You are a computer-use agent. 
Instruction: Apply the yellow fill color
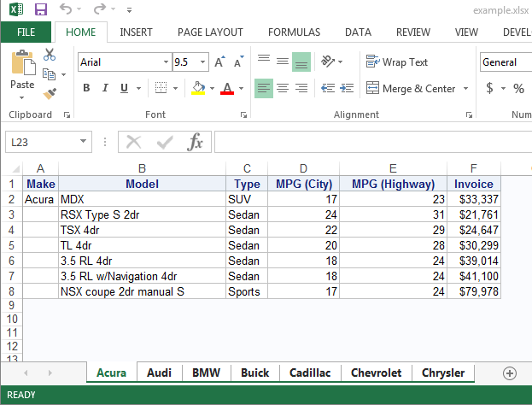click(197, 88)
